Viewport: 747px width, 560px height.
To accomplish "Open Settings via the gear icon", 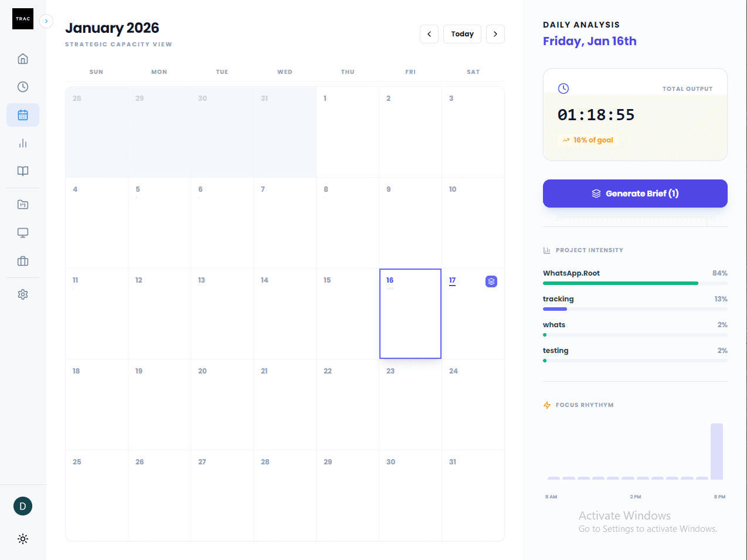I will (22, 294).
